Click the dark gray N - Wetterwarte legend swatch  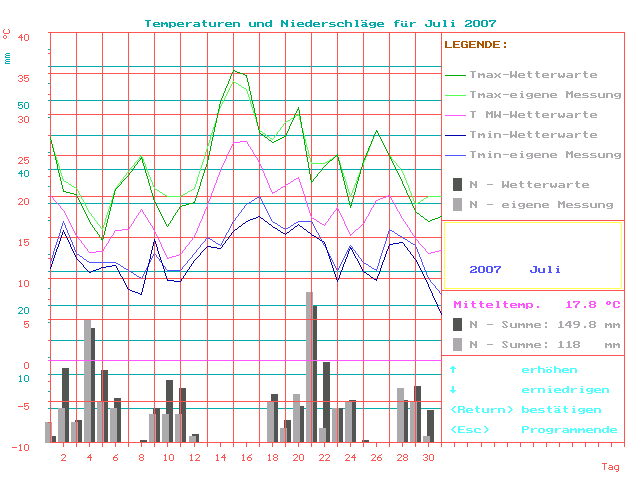point(457,185)
